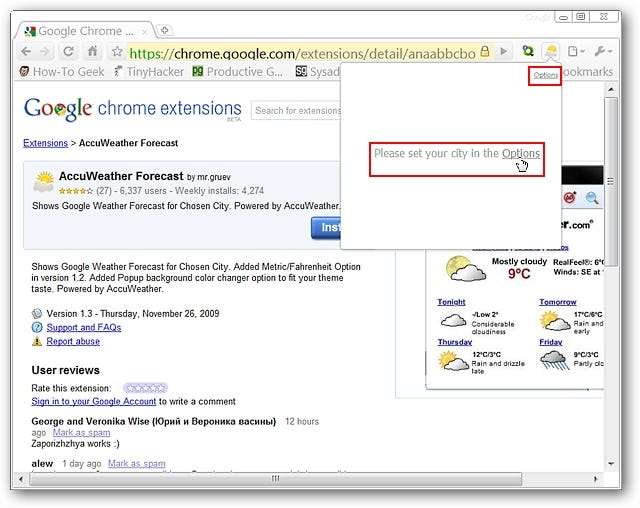Open the wrench tools menu
Image resolution: width=640 pixels, height=508 pixels.
(x=602, y=51)
